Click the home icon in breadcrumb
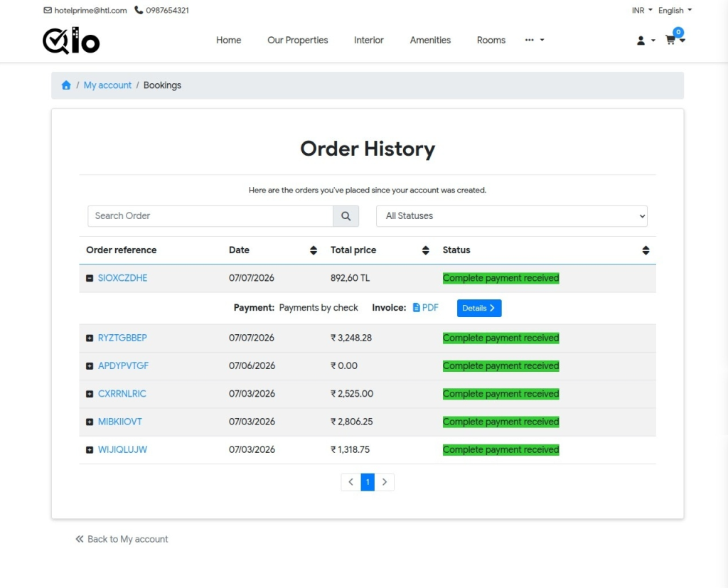This screenshot has height=588, width=728. [66, 85]
